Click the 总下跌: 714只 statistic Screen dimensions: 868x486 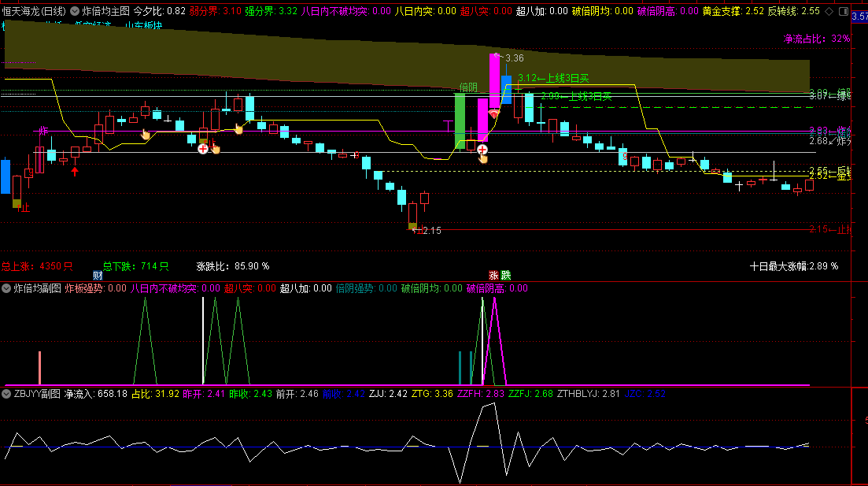135,266
